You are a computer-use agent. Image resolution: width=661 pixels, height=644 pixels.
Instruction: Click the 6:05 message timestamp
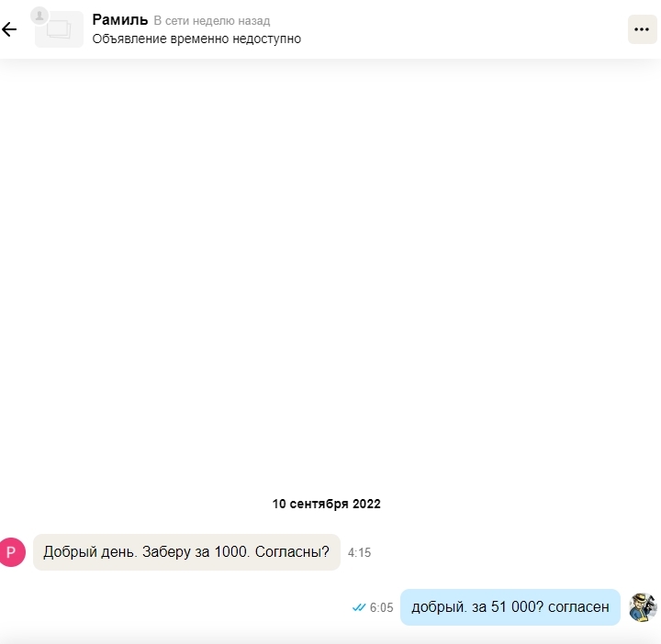pyautogui.click(x=382, y=607)
